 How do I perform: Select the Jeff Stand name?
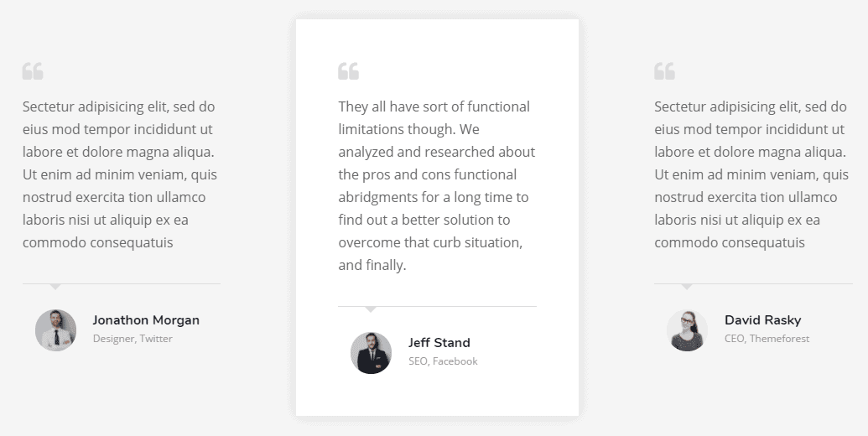[439, 343]
